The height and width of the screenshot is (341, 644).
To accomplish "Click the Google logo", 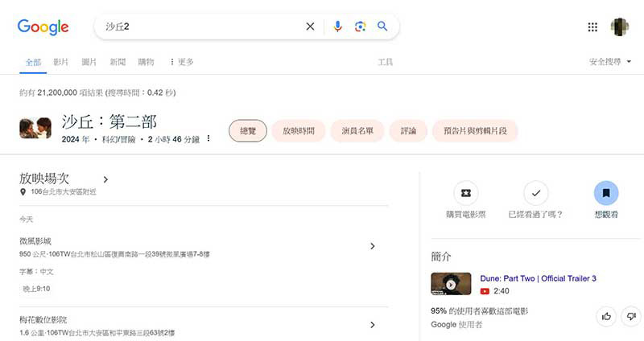I will coord(43,27).
